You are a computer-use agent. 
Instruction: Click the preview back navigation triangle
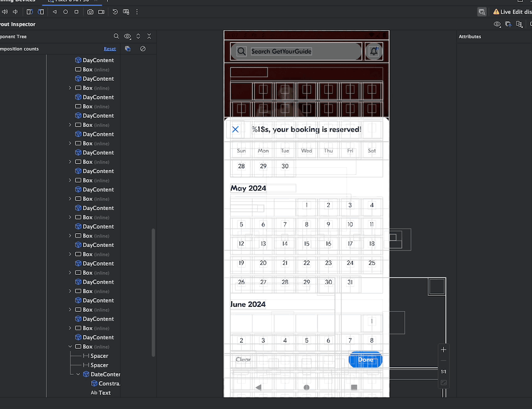coord(259,387)
